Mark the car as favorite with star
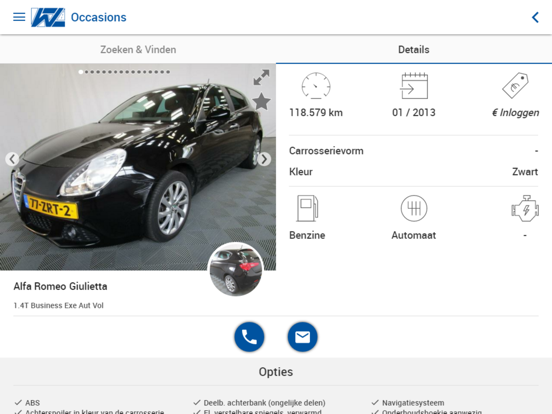The width and height of the screenshot is (552, 414). (x=262, y=101)
